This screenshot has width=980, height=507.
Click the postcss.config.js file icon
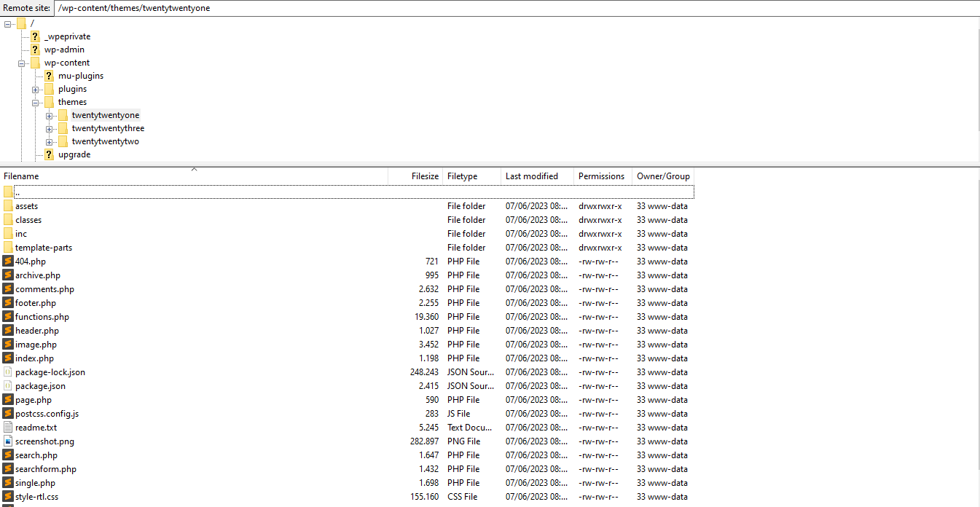[8, 414]
